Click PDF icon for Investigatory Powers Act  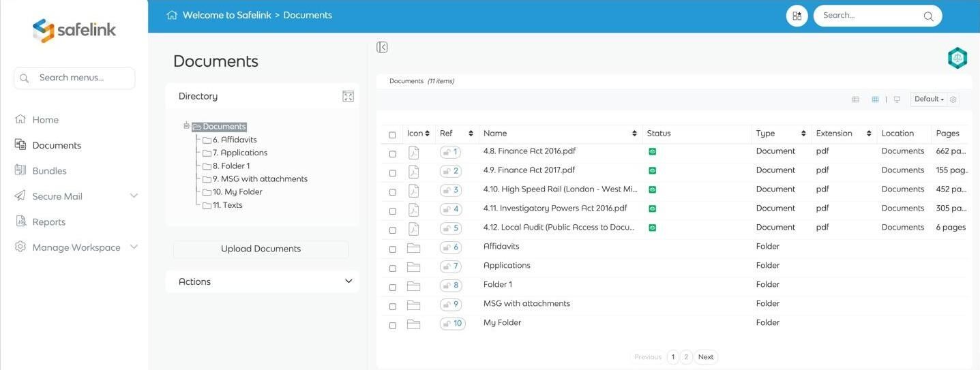[x=413, y=210]
